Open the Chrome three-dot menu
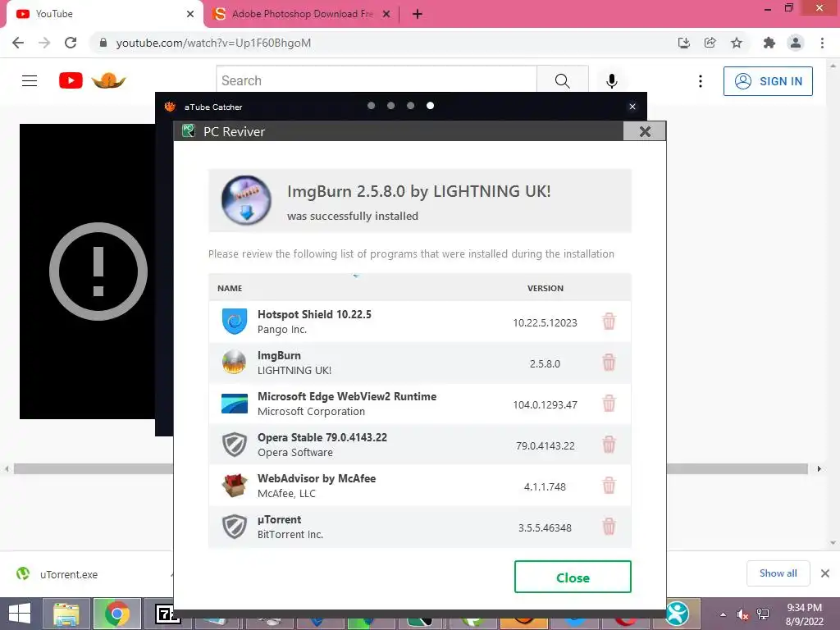The width and height of the screenshot is (840, 630). tap(822, 43)
